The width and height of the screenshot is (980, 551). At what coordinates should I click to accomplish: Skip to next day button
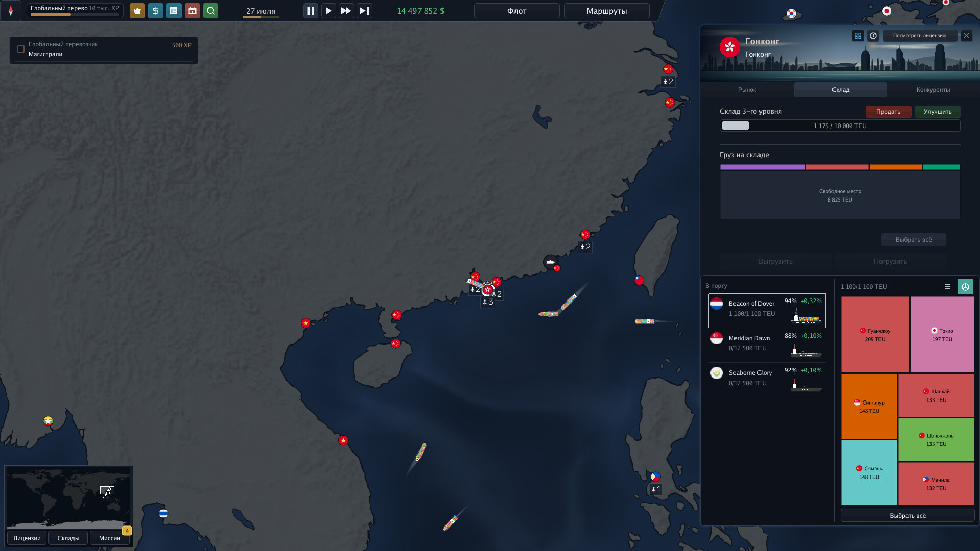click(x=364, y=11)
